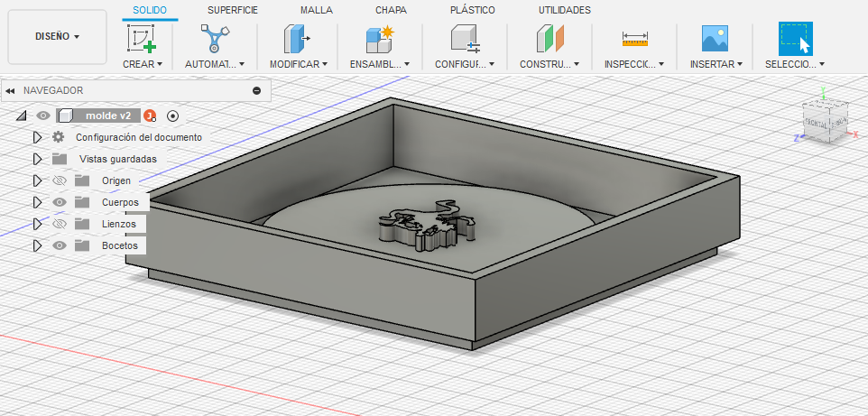Expand the Lienzos node

tap(37, 224)
